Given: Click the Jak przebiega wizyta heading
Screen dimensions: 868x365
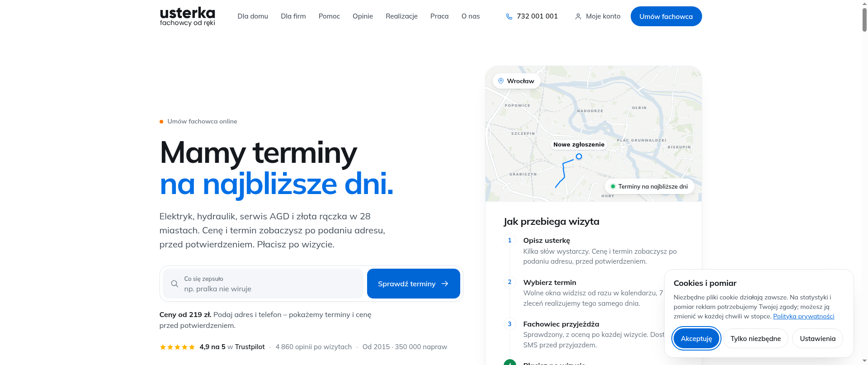Looking at the screenshot, I should (552, 221).
